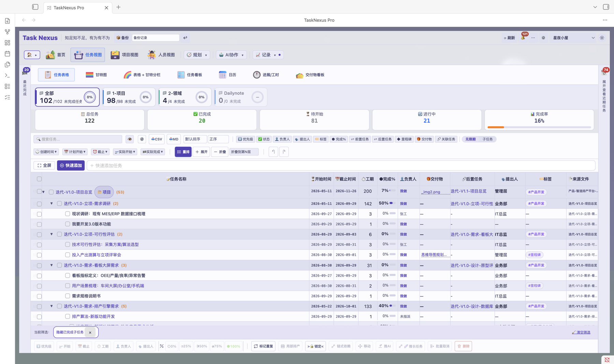
Task: Export tasks with the CSV button
Action: tap(157, 139)
